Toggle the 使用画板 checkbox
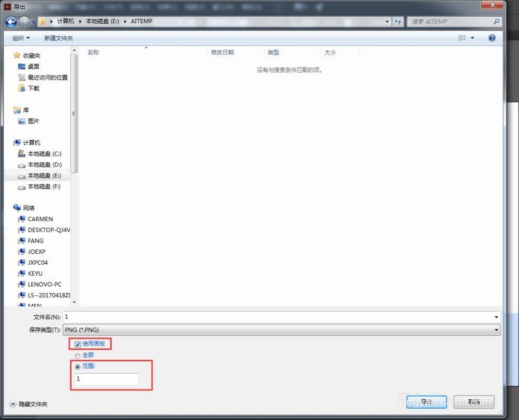This screenshot has width=519, height=420. pos(77,344)
